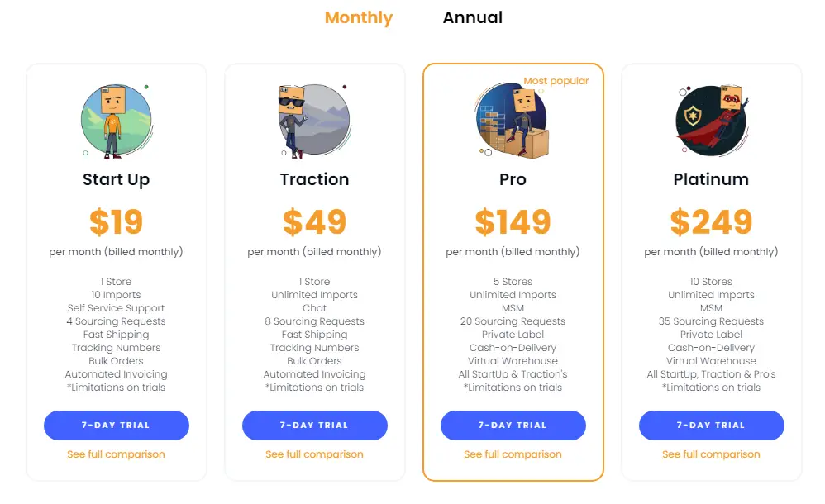This screenshot has width=825, height=504.
Task: Click the $249 Platinum price
Action: (711, 221)
